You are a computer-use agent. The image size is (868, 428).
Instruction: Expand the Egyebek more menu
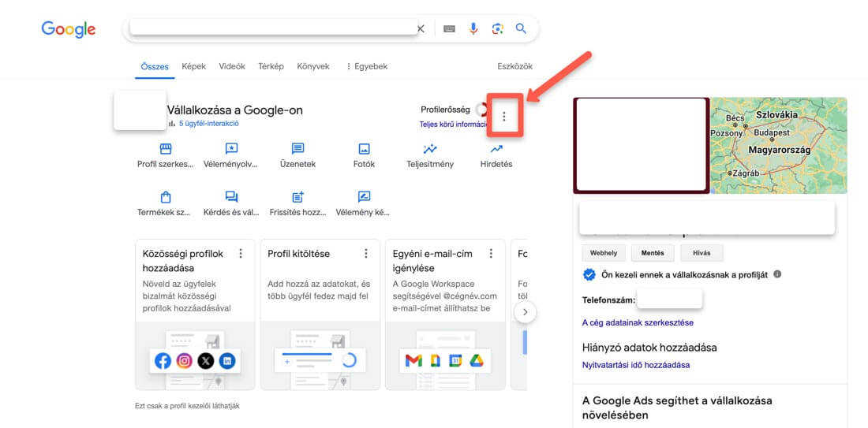pyautogui.click(x=366, y=66)
